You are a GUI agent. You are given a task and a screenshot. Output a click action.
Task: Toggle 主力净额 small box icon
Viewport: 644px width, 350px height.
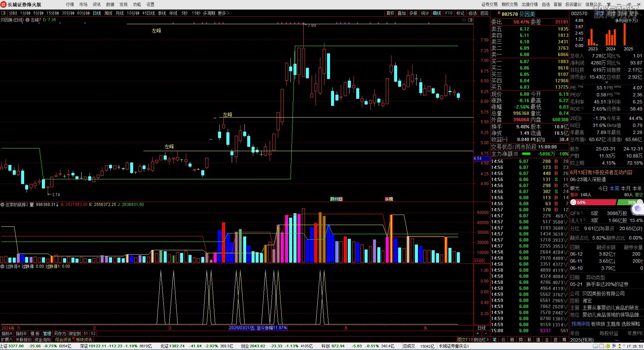tap(516, 154)
